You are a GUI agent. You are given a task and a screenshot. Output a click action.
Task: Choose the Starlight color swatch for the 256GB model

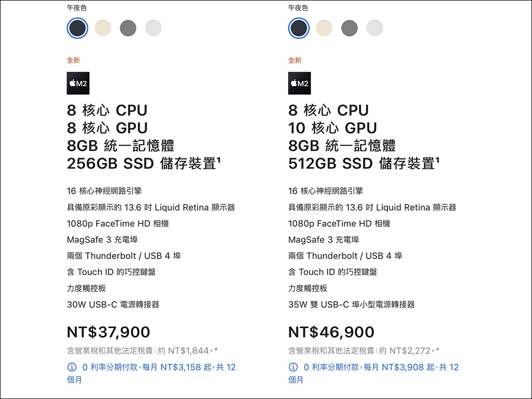click(x=103, y=28)
